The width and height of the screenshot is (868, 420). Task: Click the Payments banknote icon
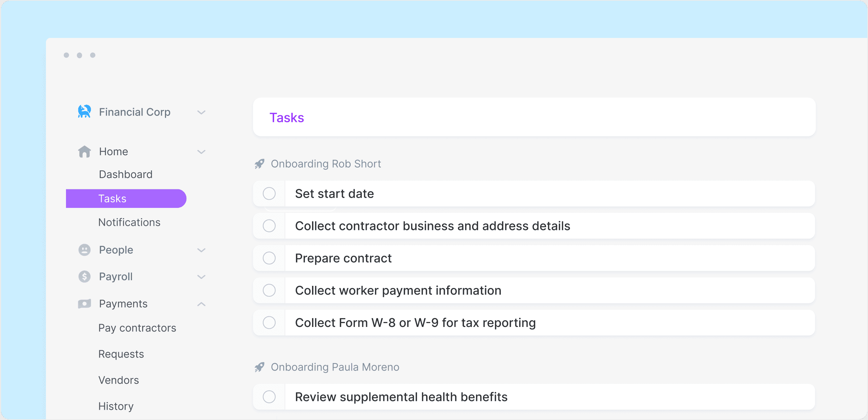coord(84,304)
